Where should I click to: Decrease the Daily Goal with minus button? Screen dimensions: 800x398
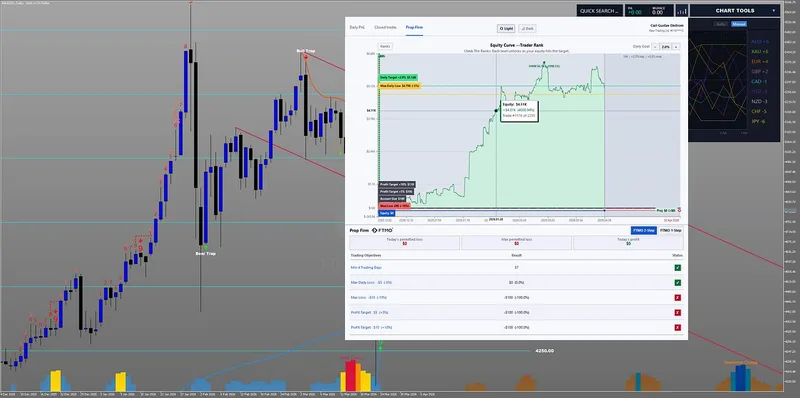pos(655,46)
